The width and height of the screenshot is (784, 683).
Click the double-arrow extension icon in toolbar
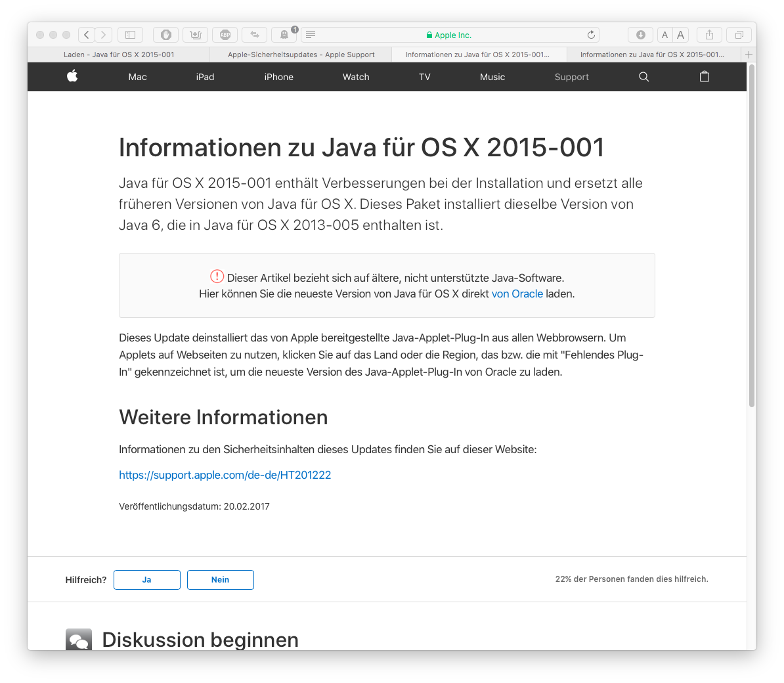tap(255, 35)
